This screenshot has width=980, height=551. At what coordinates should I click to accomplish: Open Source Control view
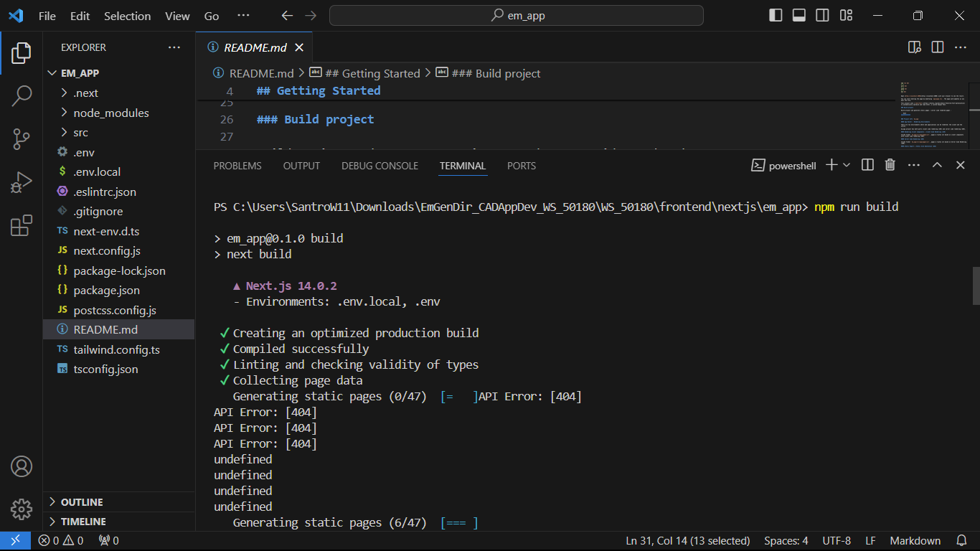click(x=22, y=139)
